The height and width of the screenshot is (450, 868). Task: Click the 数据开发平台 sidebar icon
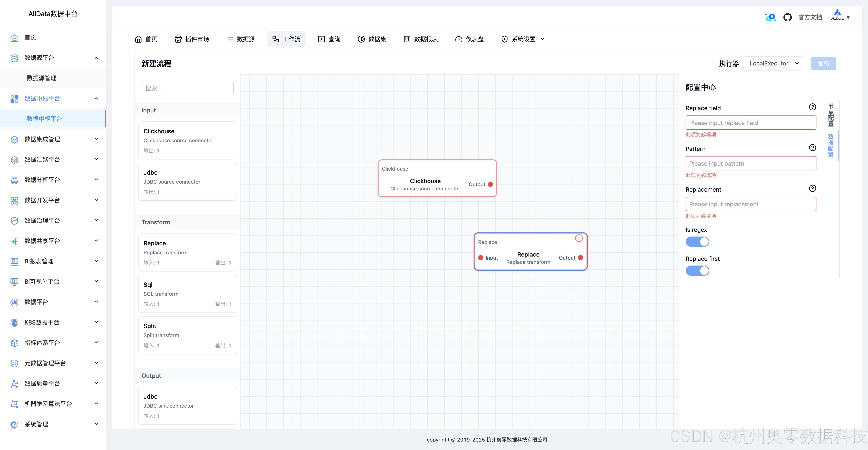coord(14,200)
